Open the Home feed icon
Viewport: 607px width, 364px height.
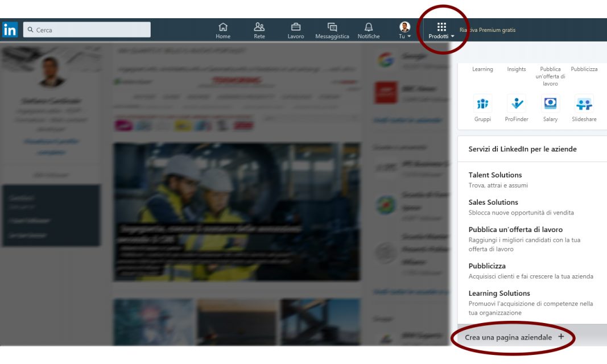click(223, 27)
